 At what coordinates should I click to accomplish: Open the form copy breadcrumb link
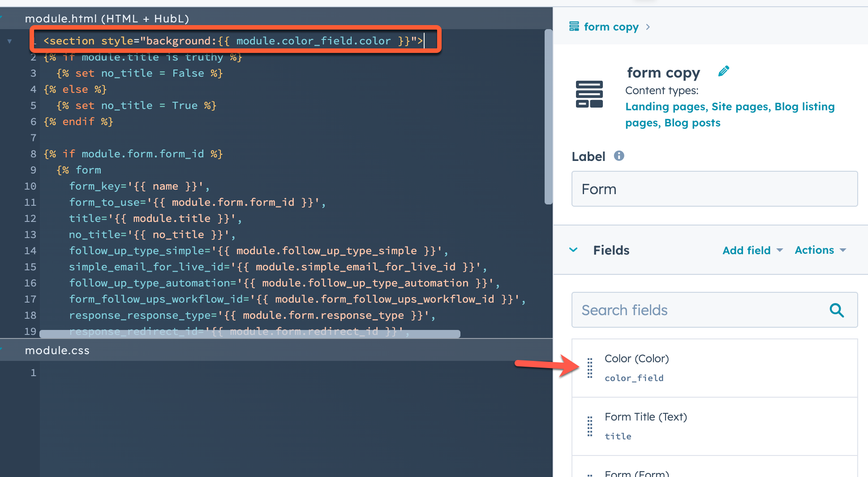[611, 27]
